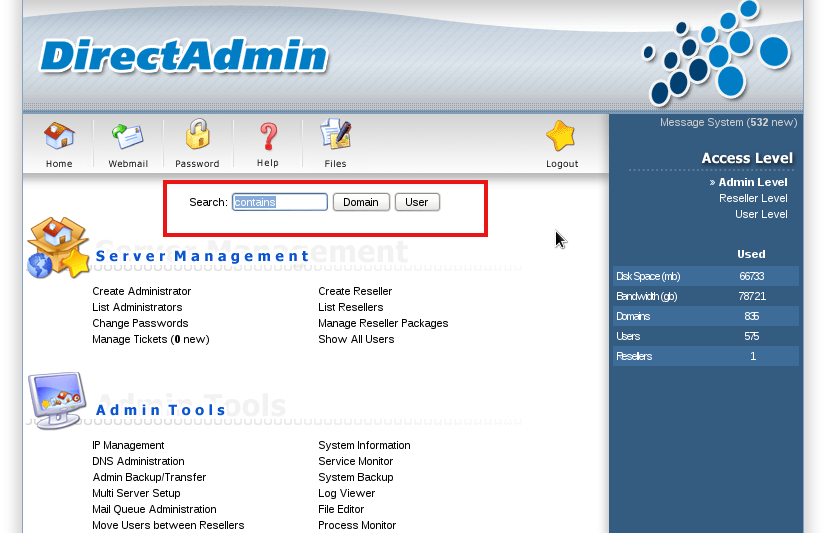The width and height of the screenshot is (831, 533).
Task: Click the Files label in toolbar
Action: coord(335,164)
